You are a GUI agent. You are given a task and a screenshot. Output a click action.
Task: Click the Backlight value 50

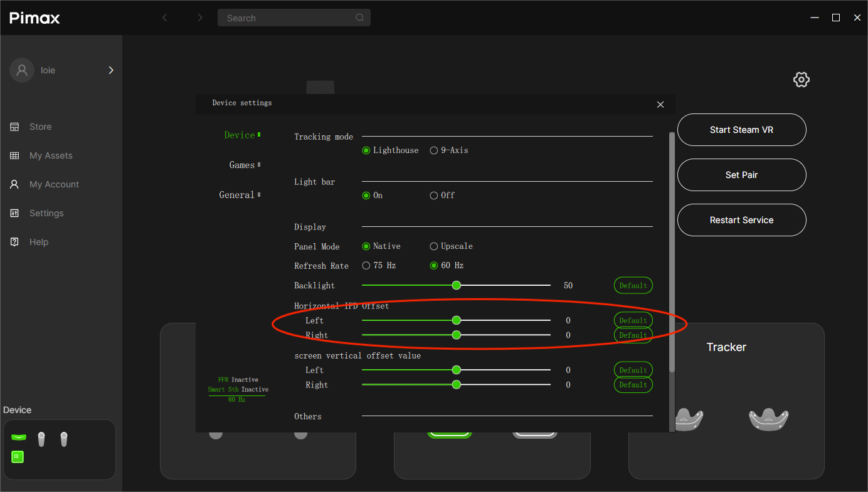click(568, 285)
